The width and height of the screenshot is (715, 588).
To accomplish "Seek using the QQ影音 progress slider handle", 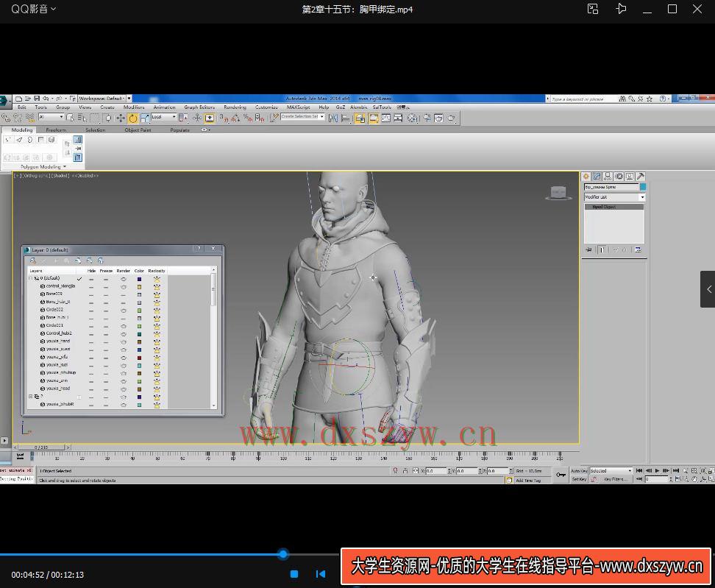I will point(283,554).
